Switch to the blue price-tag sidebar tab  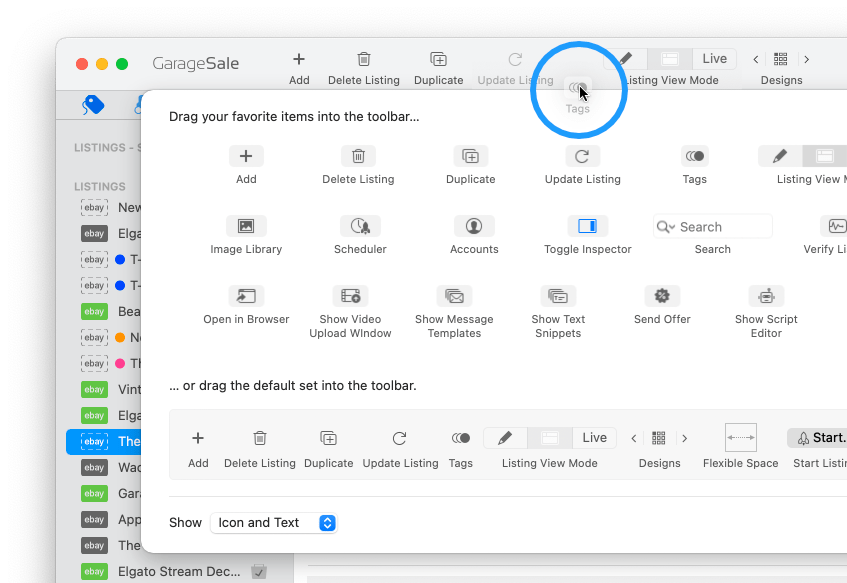point(93,105)
